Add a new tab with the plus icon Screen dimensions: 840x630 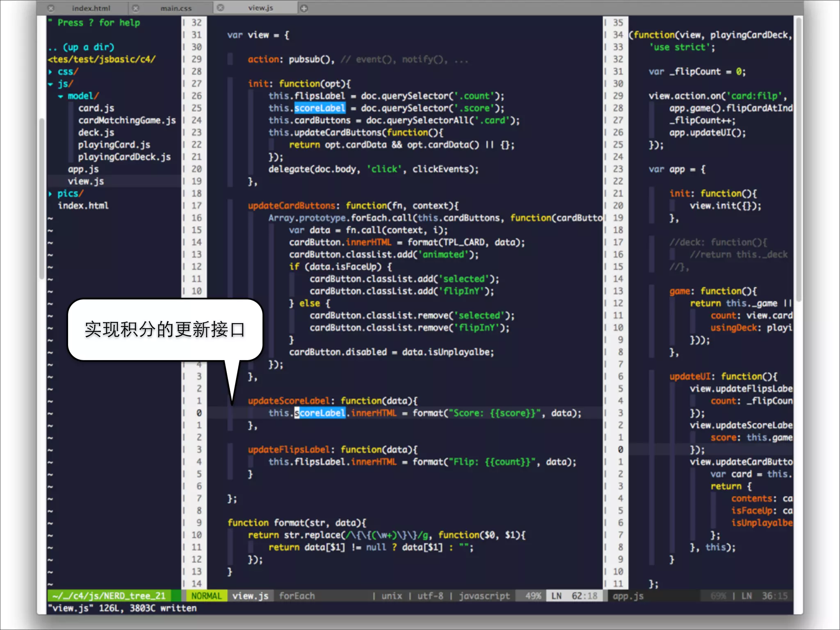coord(304,8)
